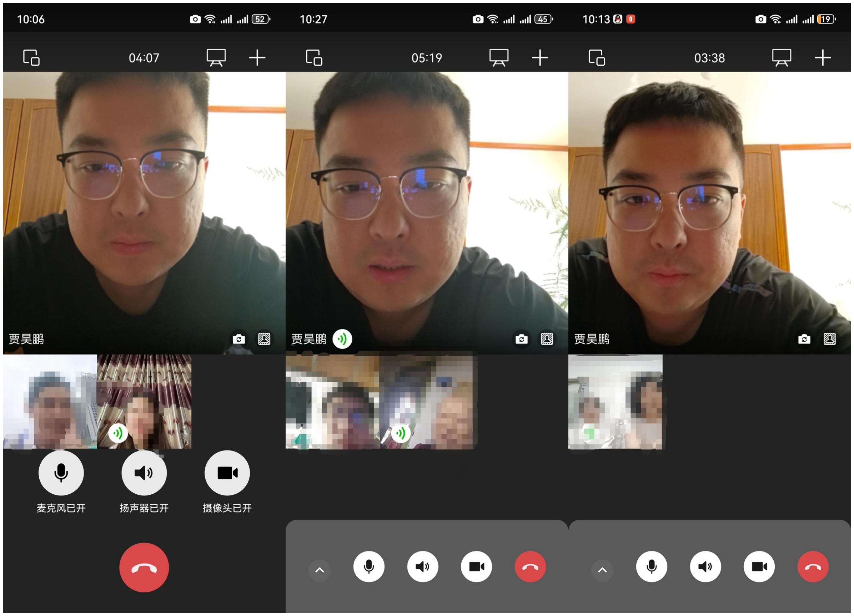This screenshot has width=854, height=616.
Task: Tap plus icon to add member in 03:38 call
Action: [x=822, y=57]
